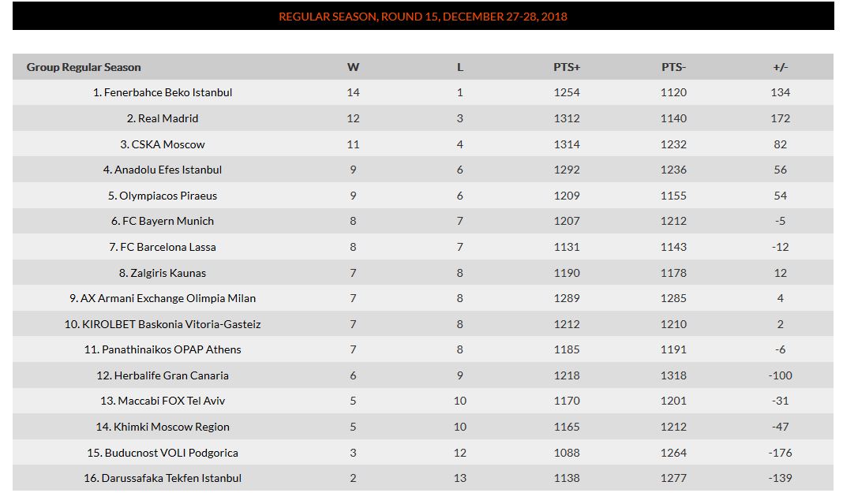843x504 pixels.
Task: Select Panathinaikos OPAP Athens team
Action: 168,349
